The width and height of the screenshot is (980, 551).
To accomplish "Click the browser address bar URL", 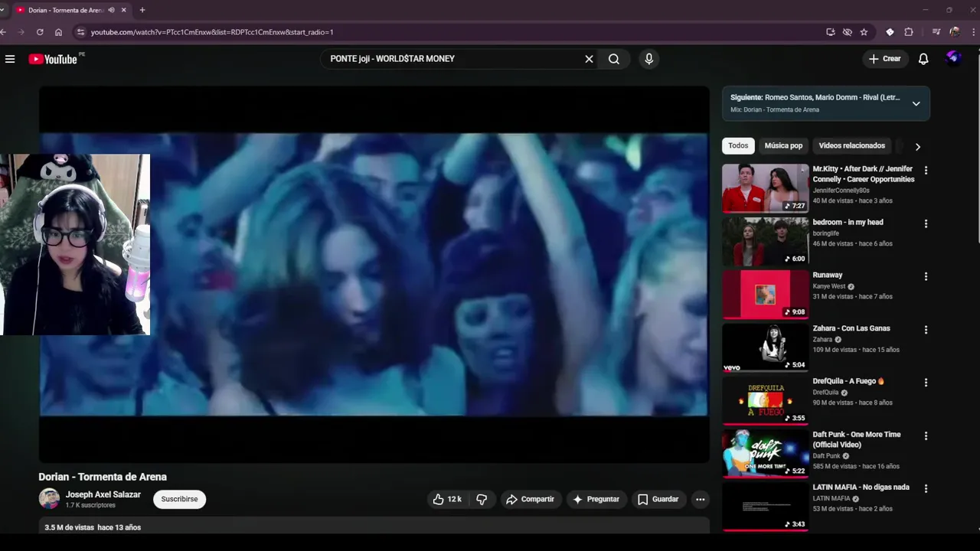I will pos(212,32).
